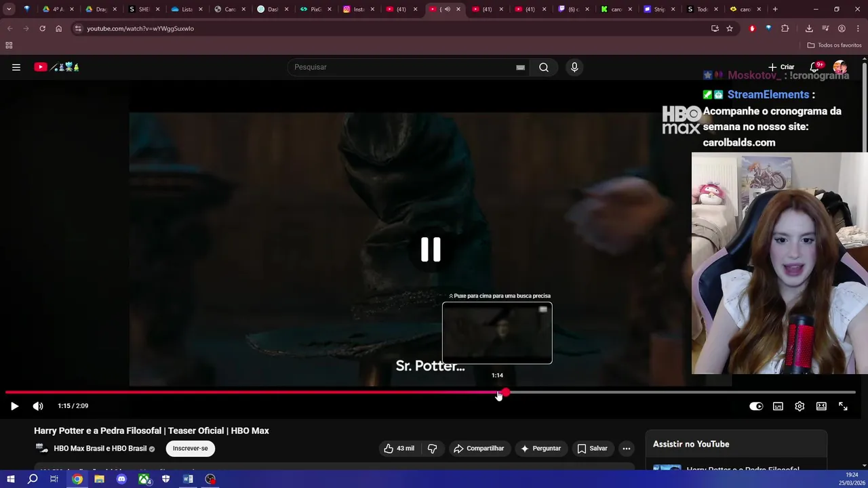Reload the page

coord(42,28)
